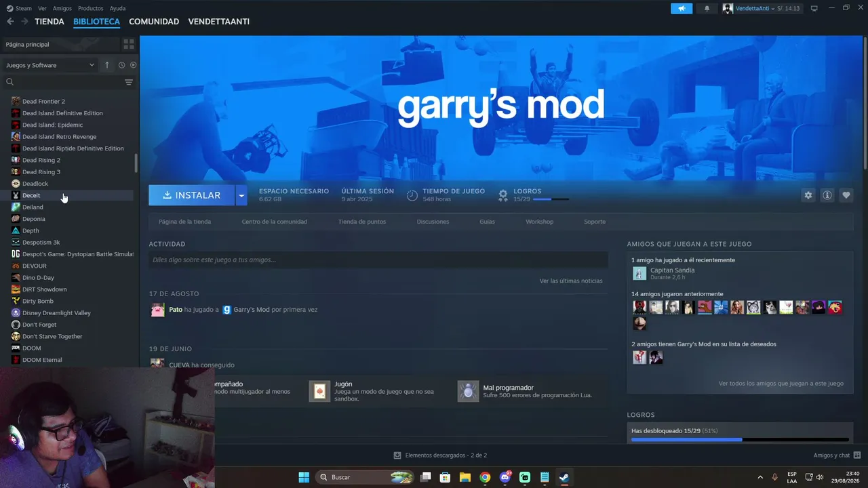
Task: Click the library list scrollbar
Action: point(136,163)
